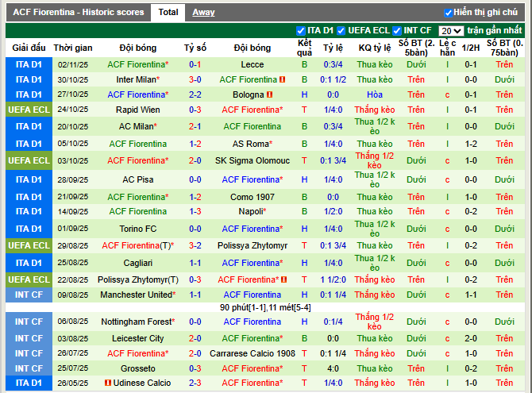The height and width of the screenshot is (393, 532).
Task: Click Nottingham Forest team name
Action: pyautogui.click(x=136, y=322)
